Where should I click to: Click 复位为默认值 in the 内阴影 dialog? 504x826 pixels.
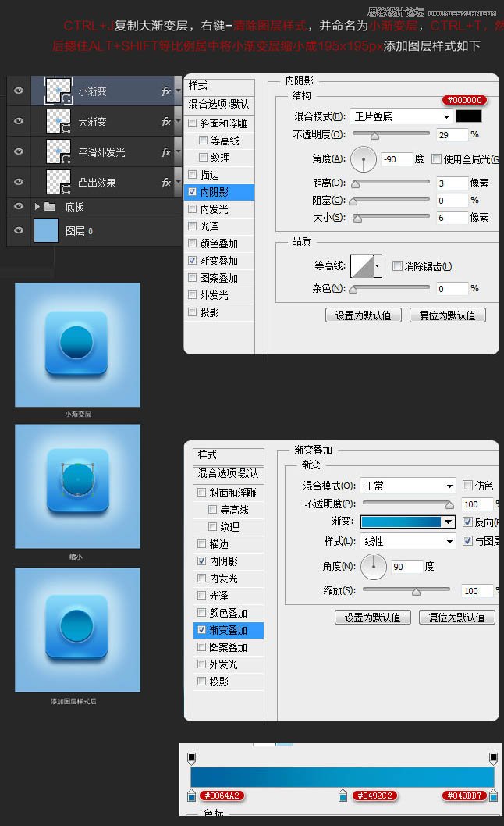448,315
